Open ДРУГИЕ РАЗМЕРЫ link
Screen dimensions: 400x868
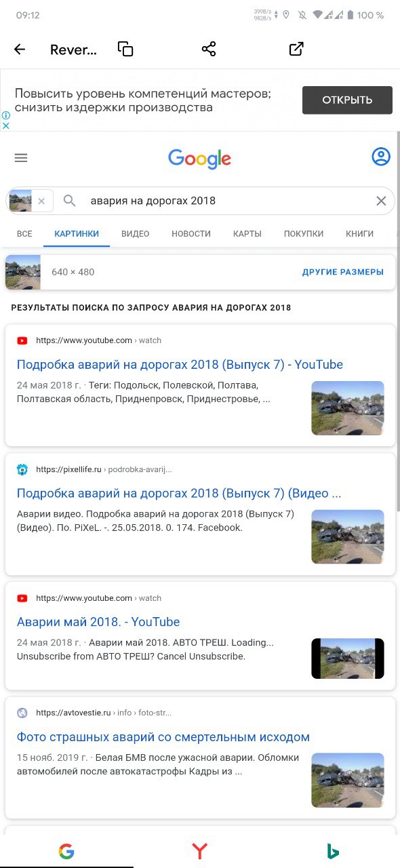(x=343, y=272)
